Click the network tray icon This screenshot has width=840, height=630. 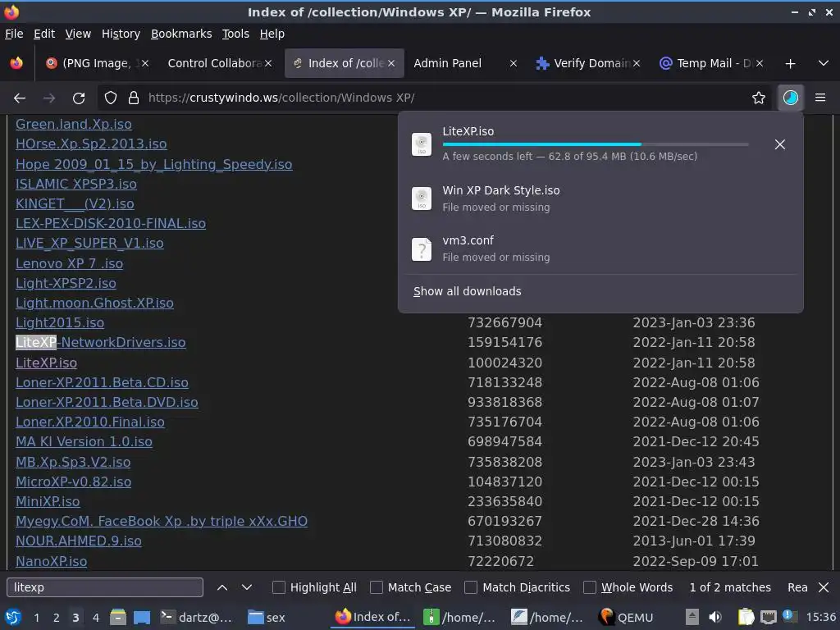768,618
